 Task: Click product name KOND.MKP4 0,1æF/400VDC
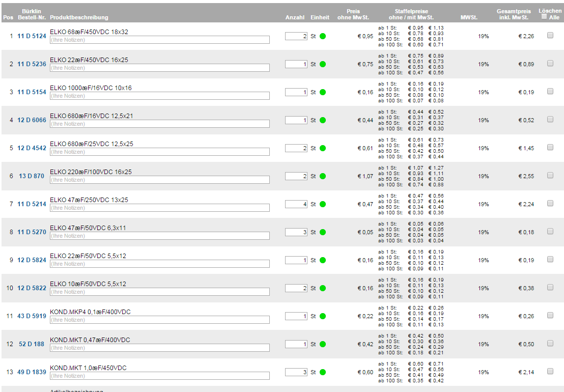click(x=90, y=312)
